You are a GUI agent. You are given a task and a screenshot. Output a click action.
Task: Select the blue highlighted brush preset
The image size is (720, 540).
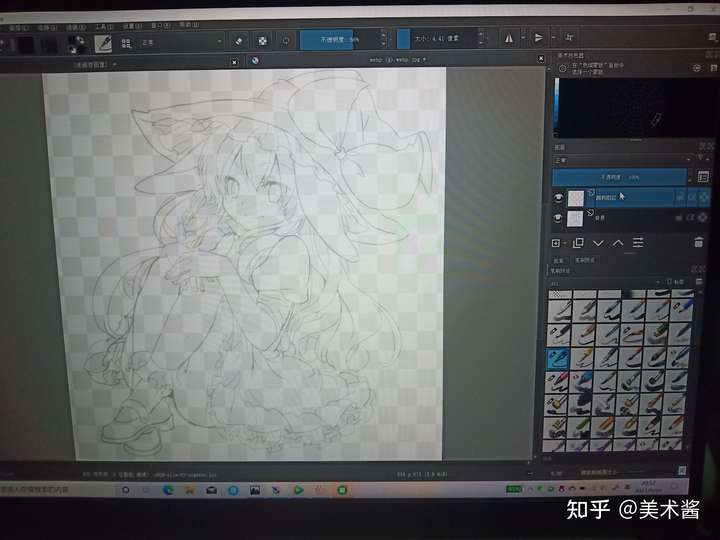pos(558,358)
